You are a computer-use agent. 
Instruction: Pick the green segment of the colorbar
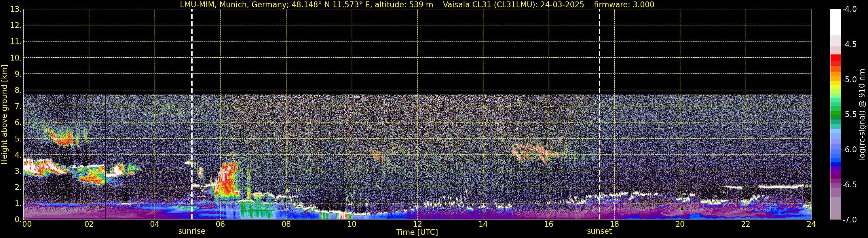pos(835,115)
